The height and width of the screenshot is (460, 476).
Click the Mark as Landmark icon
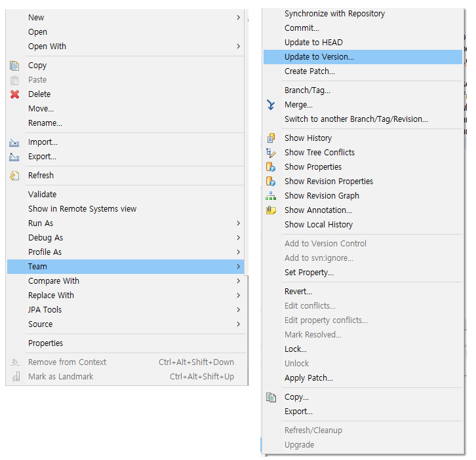click(x=16, y=377)
